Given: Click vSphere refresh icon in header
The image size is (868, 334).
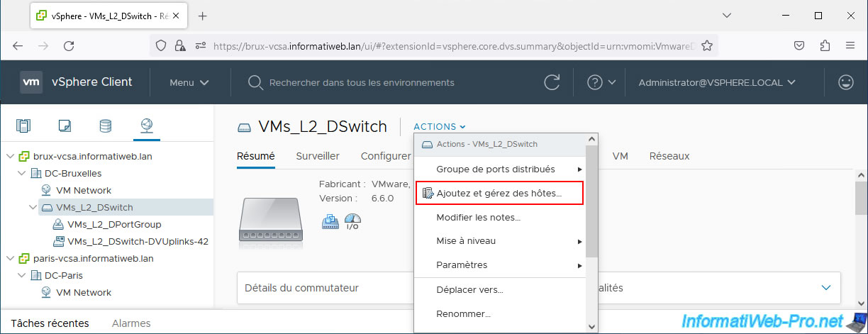Looking at the screenshot, I should (552, 82).
